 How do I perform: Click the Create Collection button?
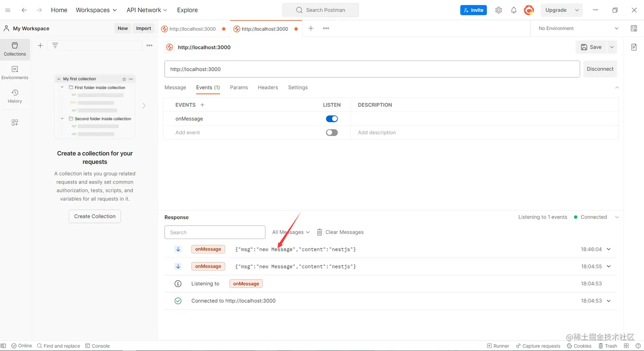(x=95, y=216)
